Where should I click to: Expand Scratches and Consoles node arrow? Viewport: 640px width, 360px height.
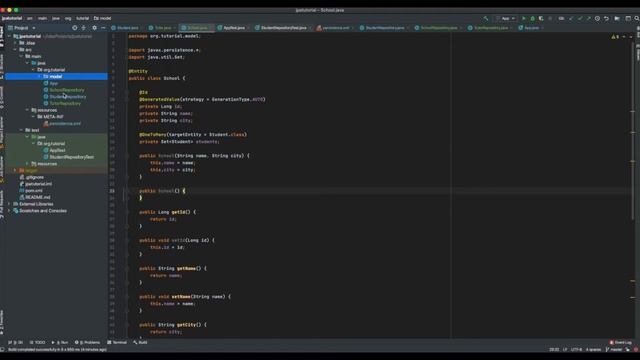click(9, 211)
